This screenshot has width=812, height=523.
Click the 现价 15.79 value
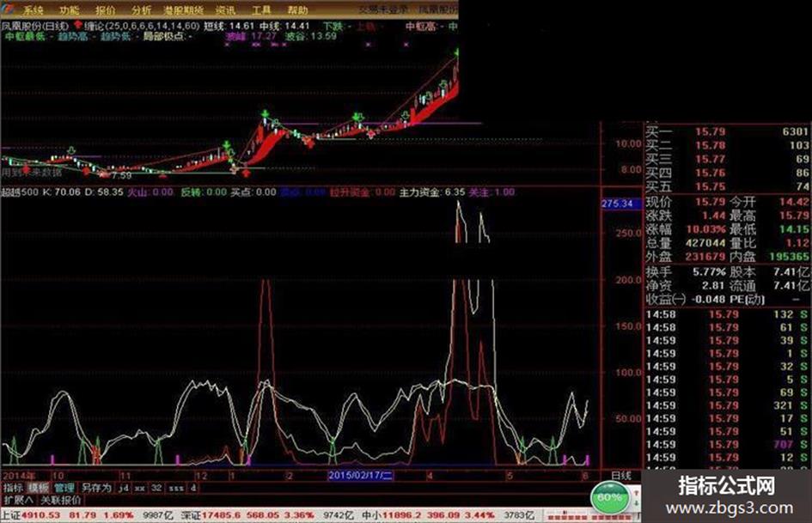point(710,202)
